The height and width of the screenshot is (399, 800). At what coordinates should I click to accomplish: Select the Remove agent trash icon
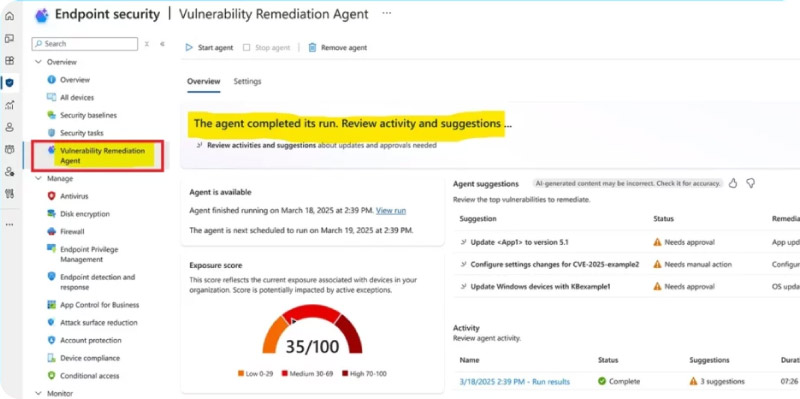(312, 47)
